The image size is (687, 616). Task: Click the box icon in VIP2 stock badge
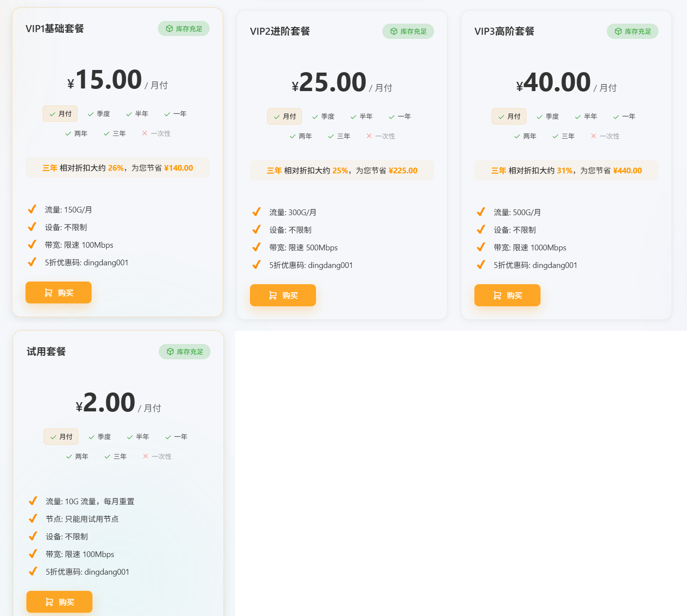point(394,32)
